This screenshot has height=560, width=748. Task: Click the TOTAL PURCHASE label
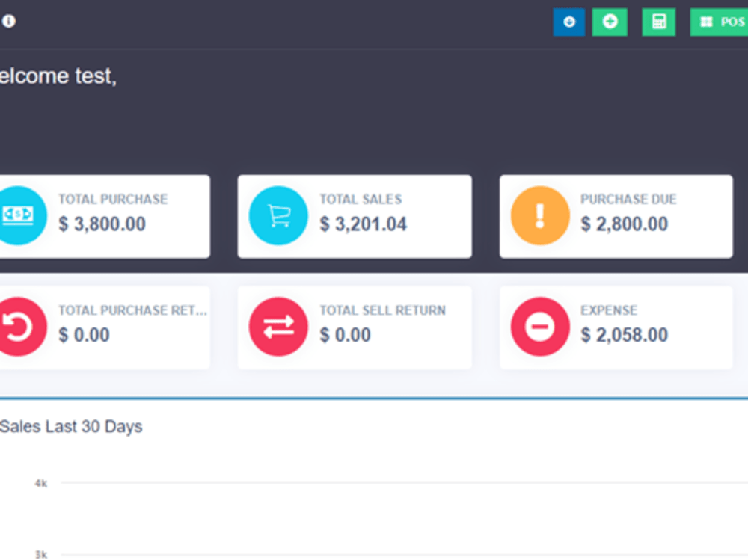(113, 199)
